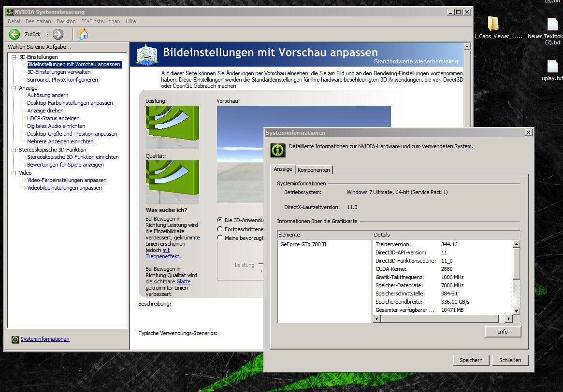
Task: Click the CUDA-Kerne row value 2880
Action: pos(447,269)
